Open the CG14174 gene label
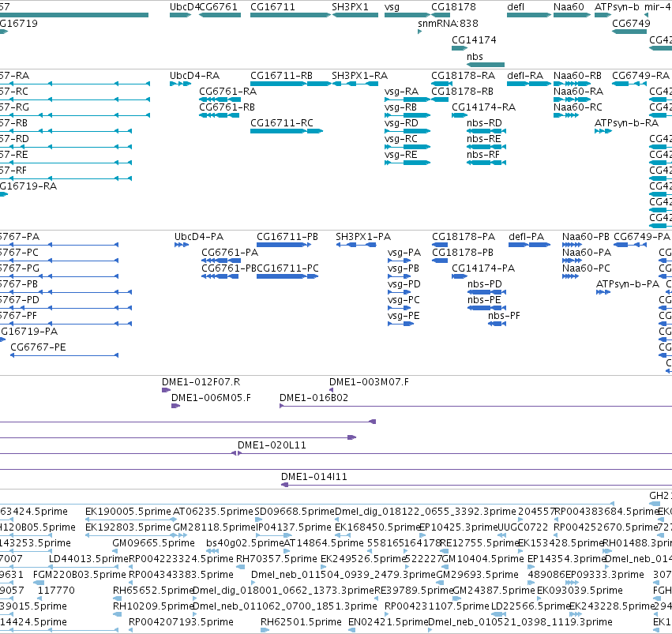The width and height of the screenshot is (672, 634). click(x=474, y=39)
